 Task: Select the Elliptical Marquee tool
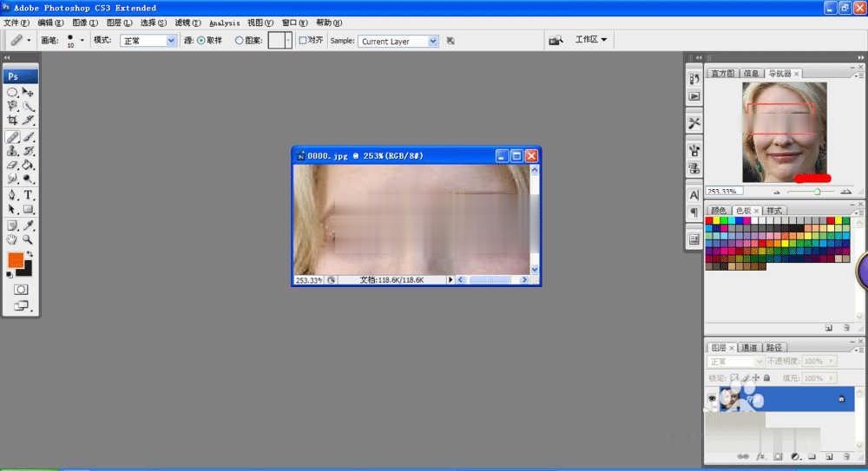pos(12,93)
